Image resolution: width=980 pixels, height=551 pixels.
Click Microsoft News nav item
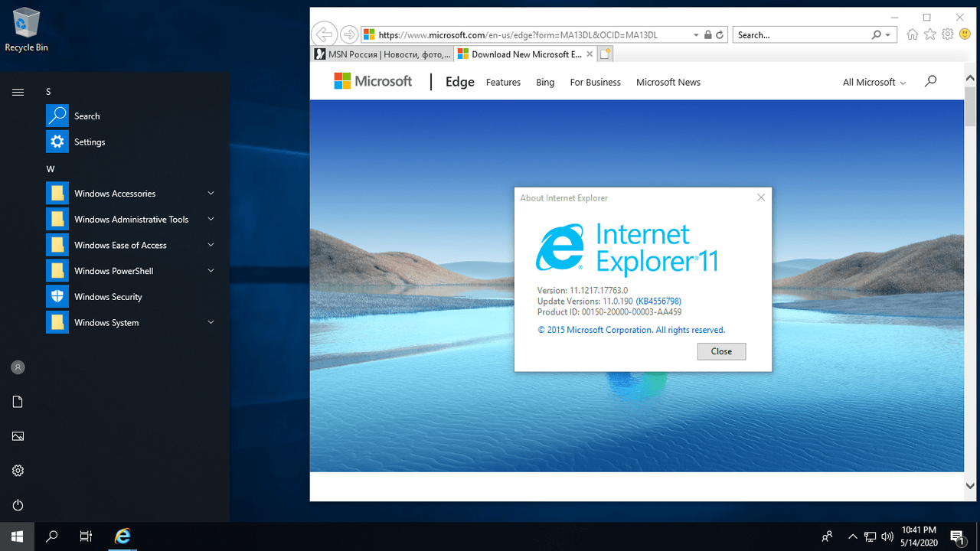pos(668,83)
